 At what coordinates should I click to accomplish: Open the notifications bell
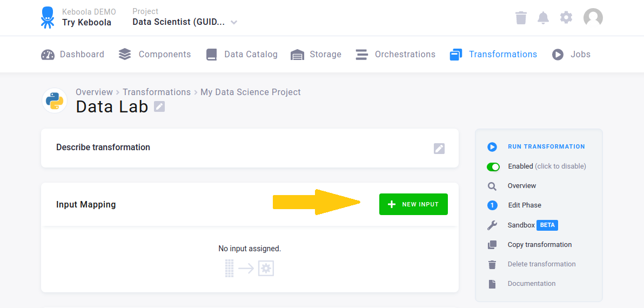543,18
